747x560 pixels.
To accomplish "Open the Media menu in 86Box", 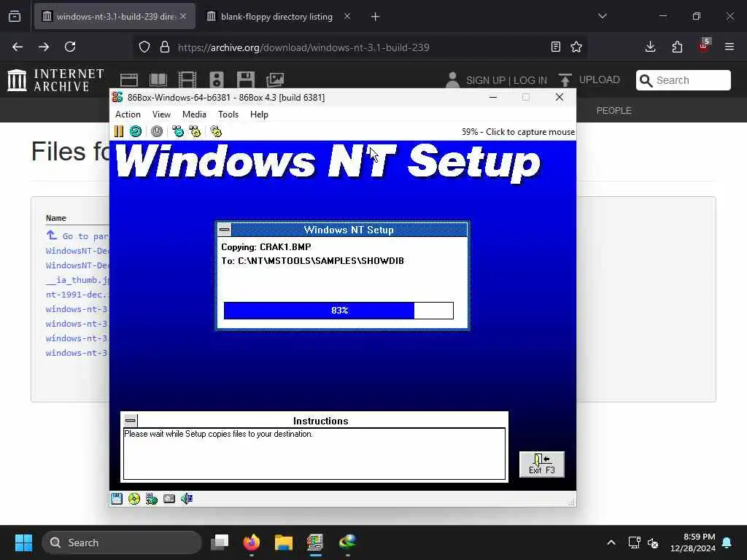I will click(194, 114).
